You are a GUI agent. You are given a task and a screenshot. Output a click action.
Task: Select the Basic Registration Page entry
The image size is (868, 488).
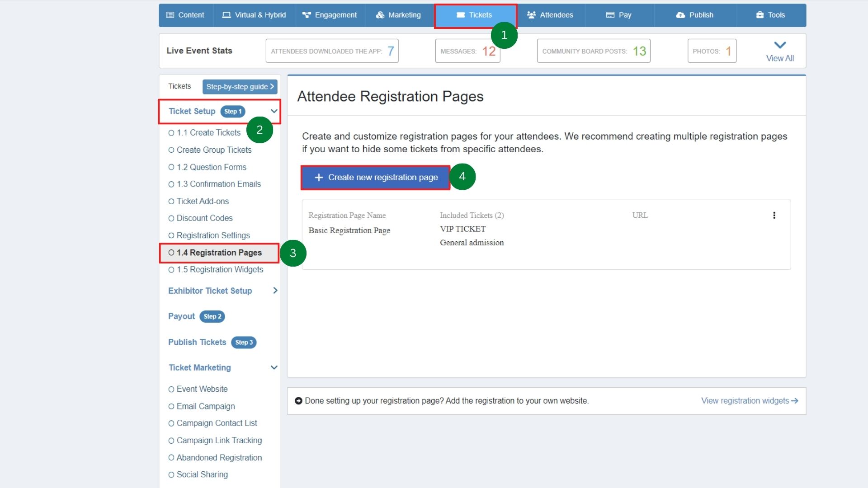(349, 230)
